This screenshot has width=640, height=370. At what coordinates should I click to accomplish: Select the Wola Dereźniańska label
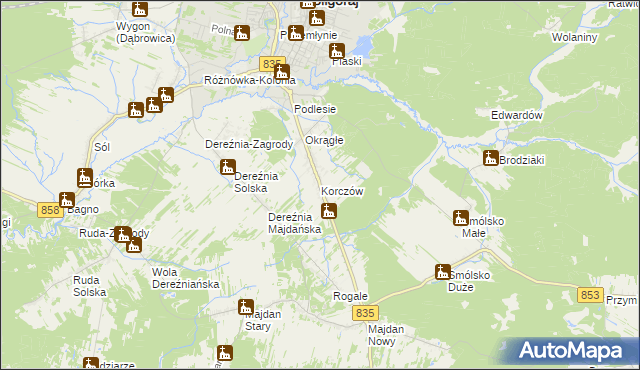click(x=186, y=278)
